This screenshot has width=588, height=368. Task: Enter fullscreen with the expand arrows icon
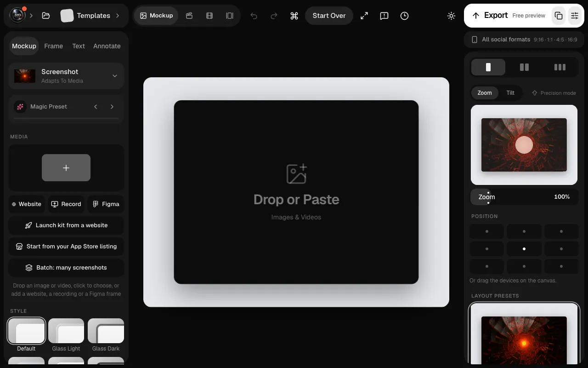(364, 16)
